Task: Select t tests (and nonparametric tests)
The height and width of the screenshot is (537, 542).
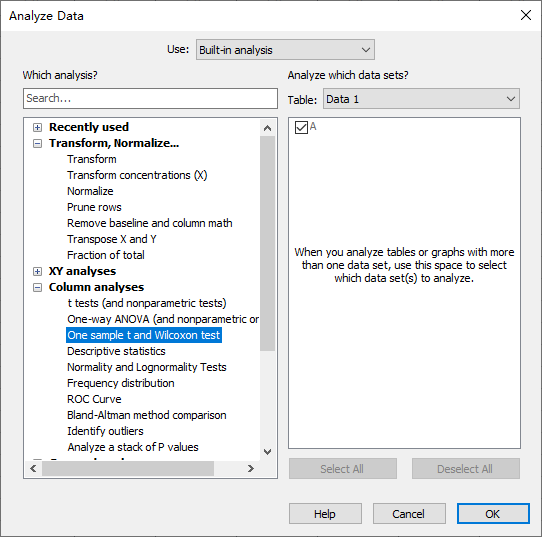Action: pyautogui.click(x=147, y=303)
